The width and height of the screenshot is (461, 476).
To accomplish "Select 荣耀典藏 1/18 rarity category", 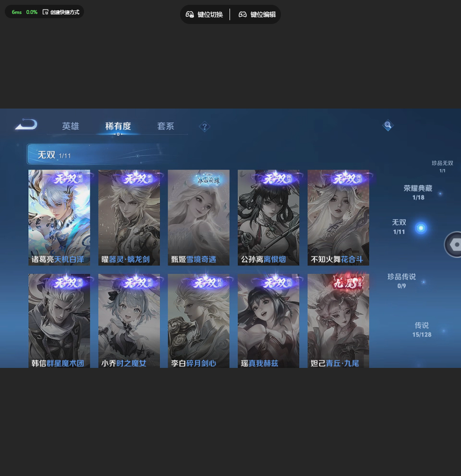I will point(418,193).
